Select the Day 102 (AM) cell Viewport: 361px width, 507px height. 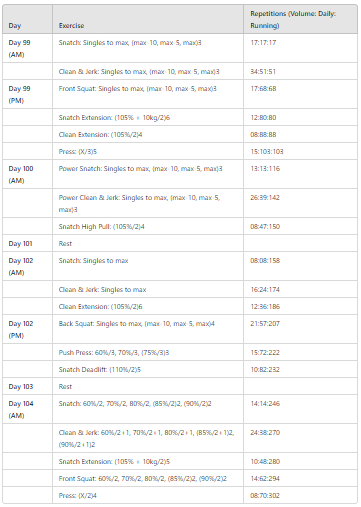(x=27, y=266)
